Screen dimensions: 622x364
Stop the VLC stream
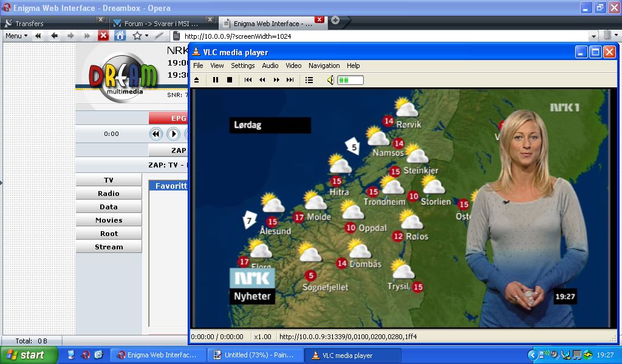pos(229,80)
